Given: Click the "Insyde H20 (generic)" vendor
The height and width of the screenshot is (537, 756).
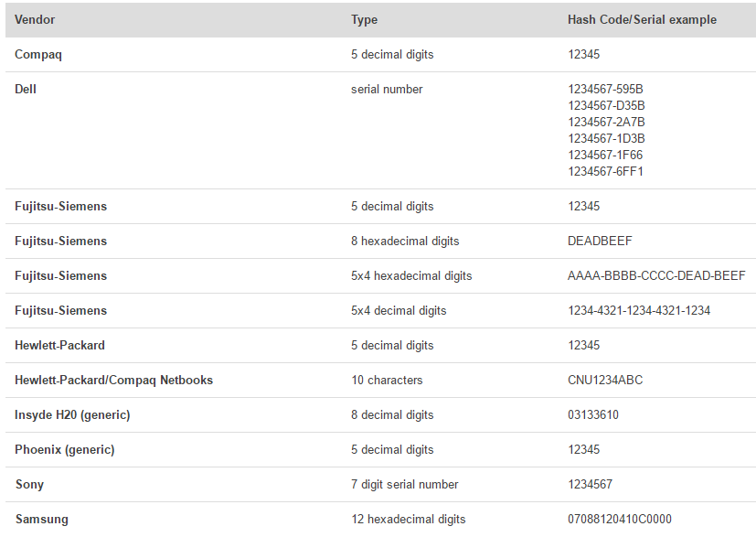Looking at the screenshot, I should pyautogui.click(x=72, y=415).
